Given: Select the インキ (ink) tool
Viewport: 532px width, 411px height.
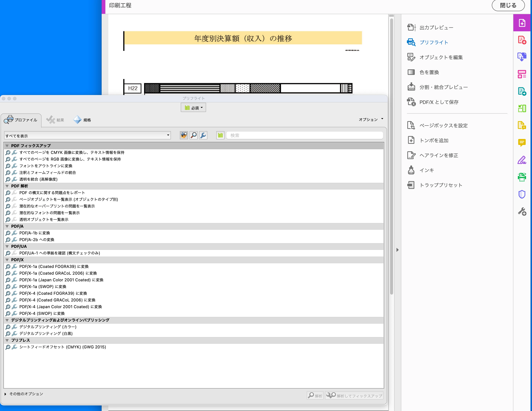Looking at the screenshot, I should [426, 170].
